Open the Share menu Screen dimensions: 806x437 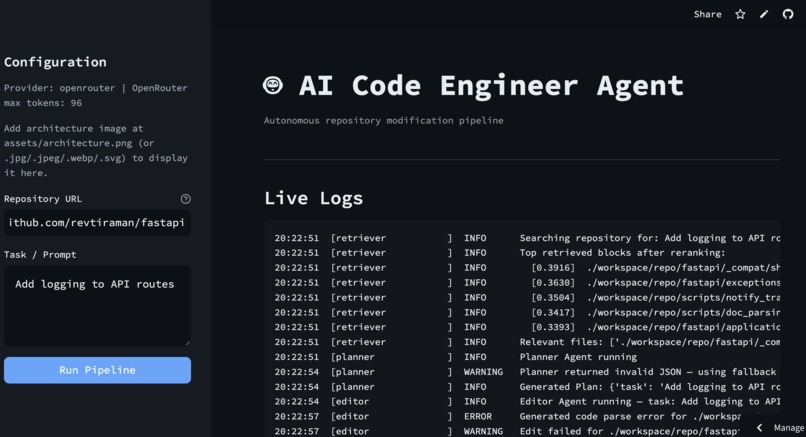click(708, 14)
